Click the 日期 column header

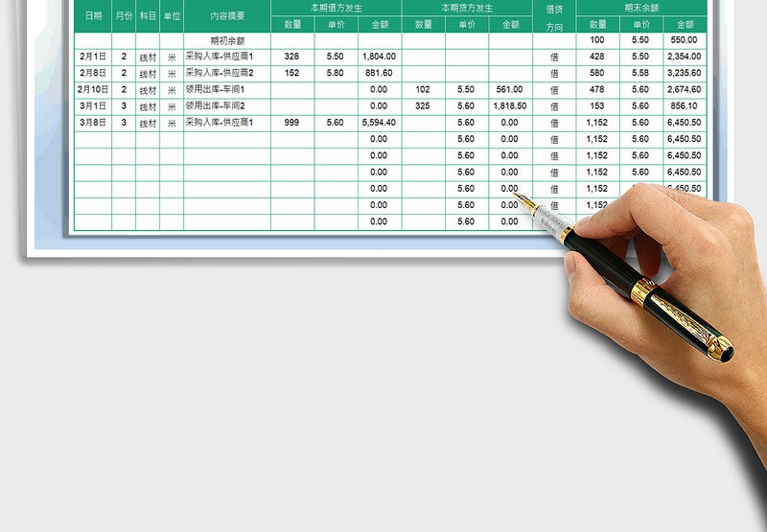pos(93,16)
